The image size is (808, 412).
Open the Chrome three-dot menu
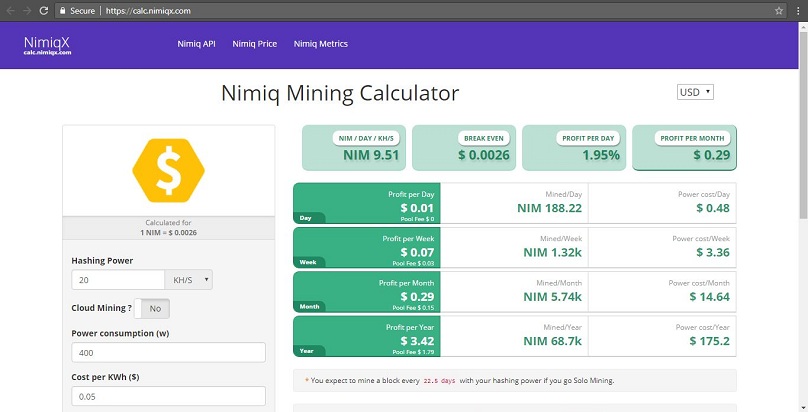click(x=798, y=10)
